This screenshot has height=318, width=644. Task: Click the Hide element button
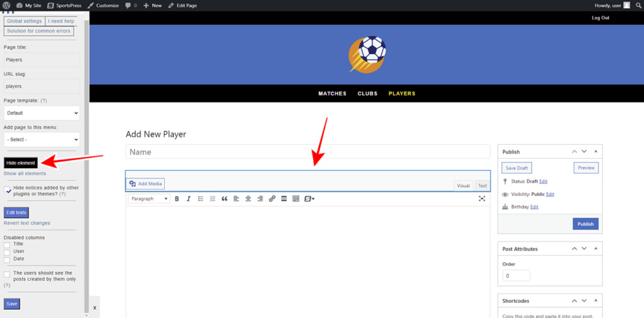pos(21,163)
